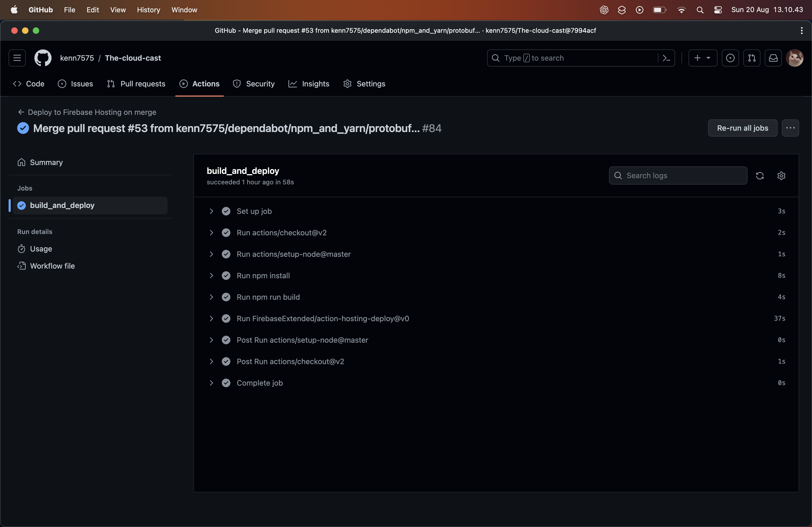Open the Window menu
The image size is (812, 527).
[x=184, y=10]
